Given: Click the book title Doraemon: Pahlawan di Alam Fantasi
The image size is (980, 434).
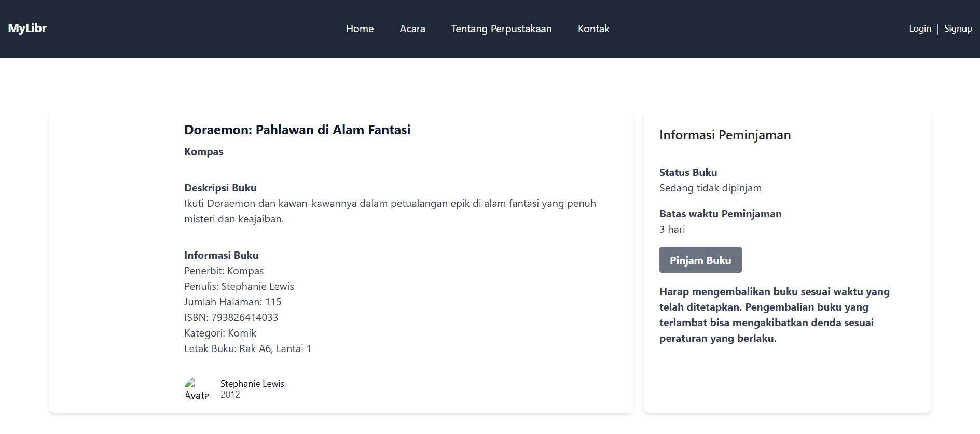Looking at the screenshot, I should pos(297,130).
